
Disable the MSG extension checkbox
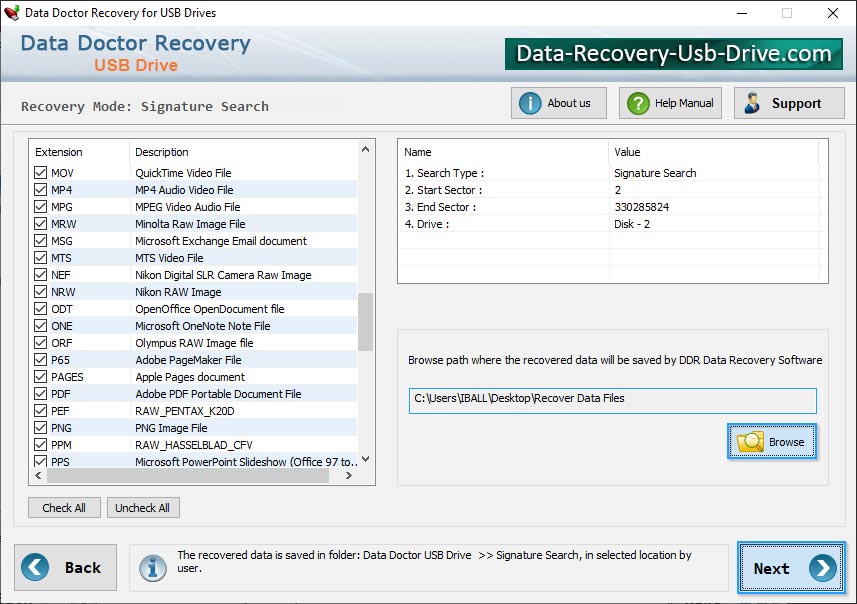40,241
